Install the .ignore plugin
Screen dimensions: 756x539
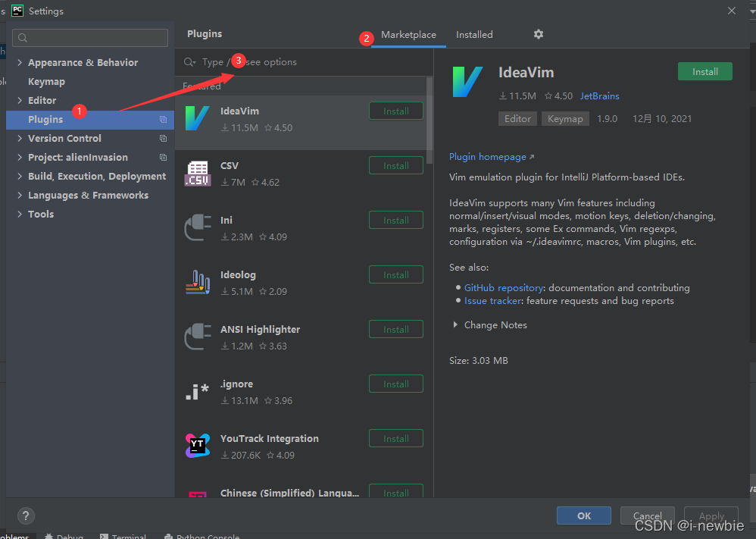(x=396, y=384)
